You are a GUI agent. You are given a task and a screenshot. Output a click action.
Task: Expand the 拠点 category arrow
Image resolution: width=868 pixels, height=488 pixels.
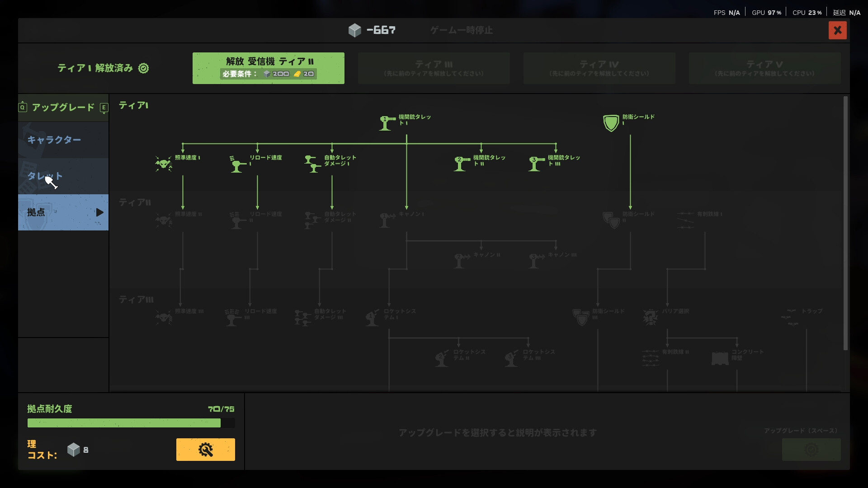(x=99, y=212)
